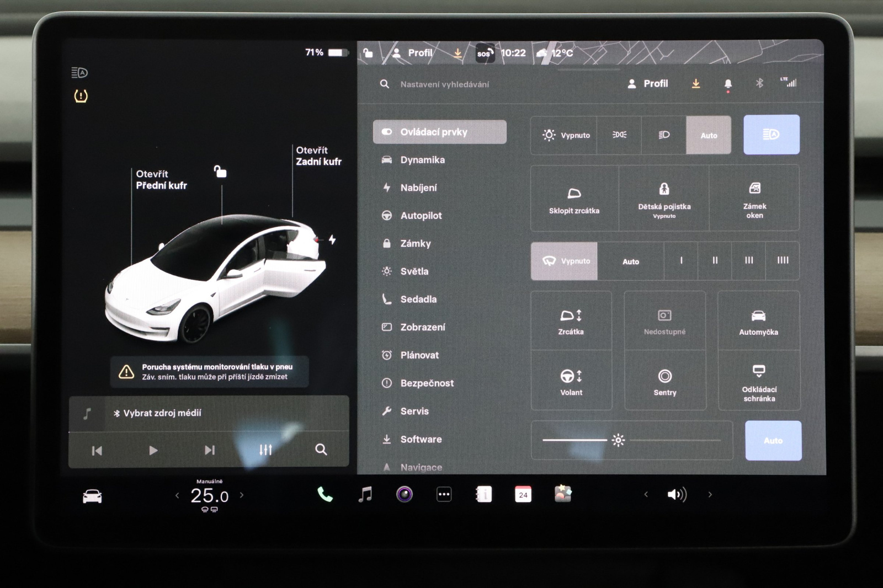Open the calendar app icon

523,494
